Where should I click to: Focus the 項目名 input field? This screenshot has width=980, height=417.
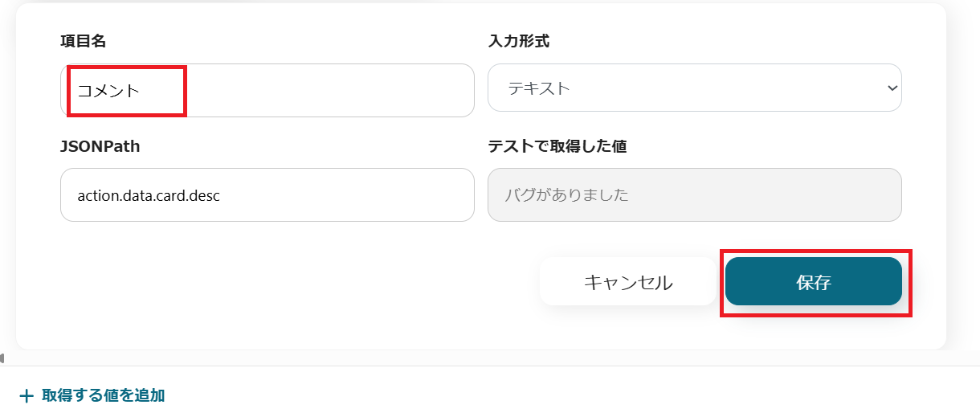point(321,90)
